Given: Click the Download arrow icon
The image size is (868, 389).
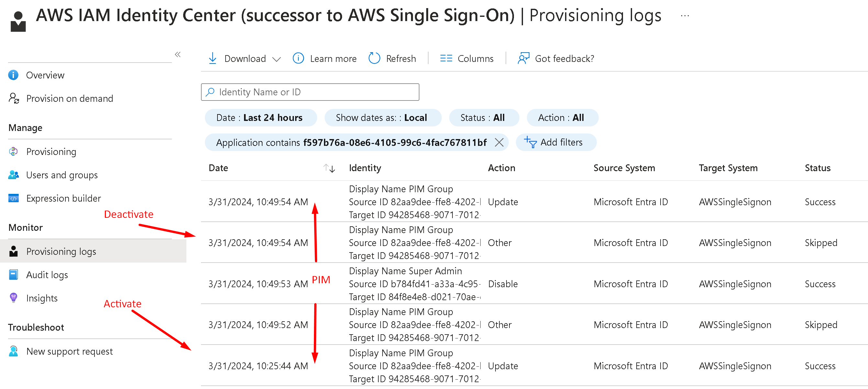Looking at the screenshot, I should (x=213, y=58).
